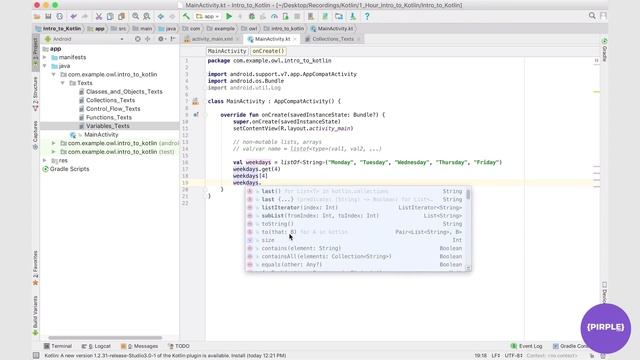Collapse the Texts folder
Viewport: 640px width, 360px height.
63,83
